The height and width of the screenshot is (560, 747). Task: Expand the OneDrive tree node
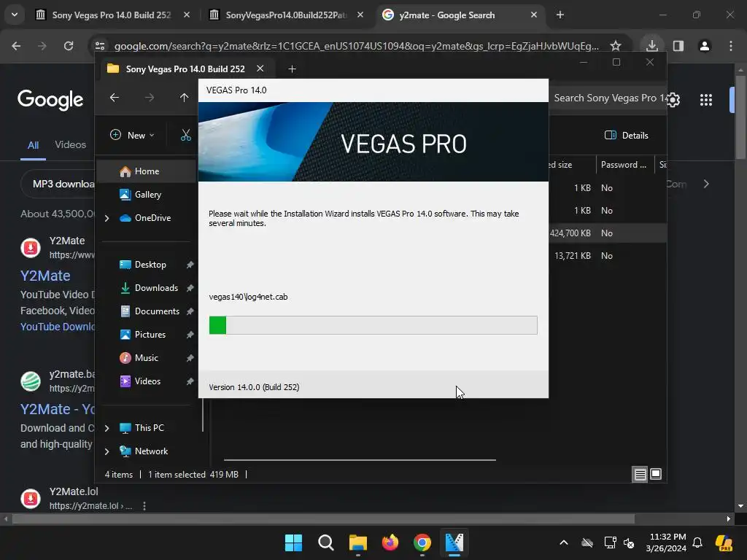point(107,218)
